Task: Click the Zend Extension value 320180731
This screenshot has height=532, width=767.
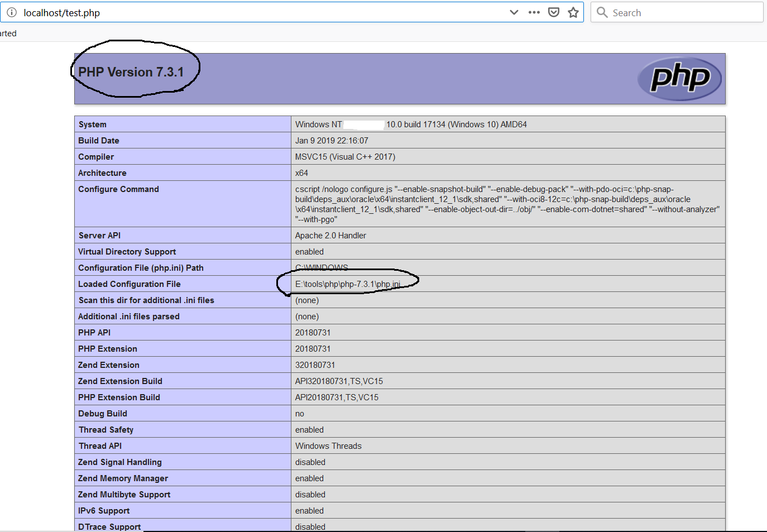Action: coord(315,365)
